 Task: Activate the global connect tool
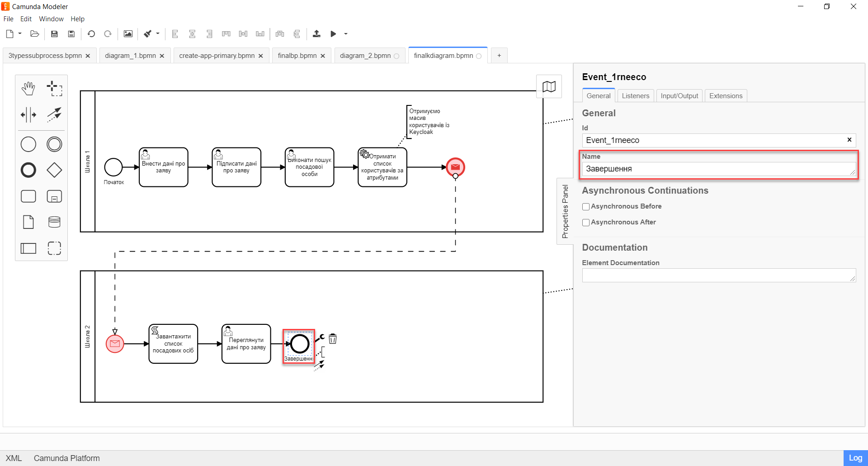pyautogui.click(x=54, y=114)
